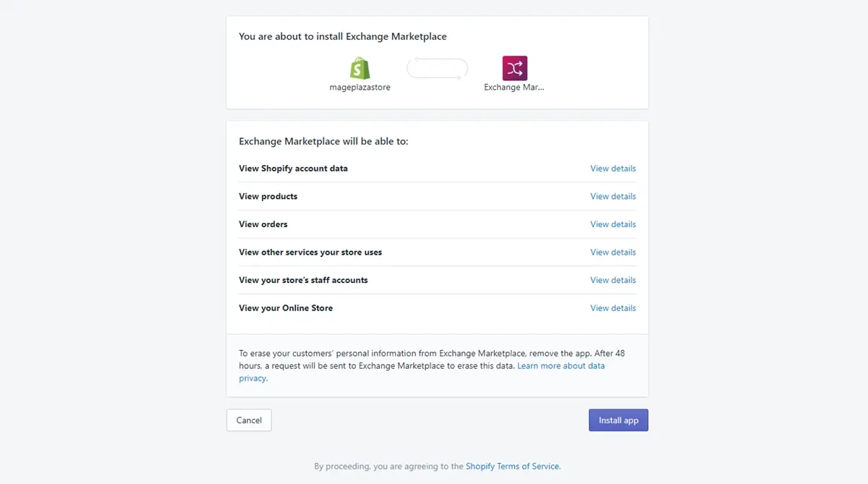Click the Exchange Mar... app name label
Viewport: 868px width, 484px height.
click(514, 87)
